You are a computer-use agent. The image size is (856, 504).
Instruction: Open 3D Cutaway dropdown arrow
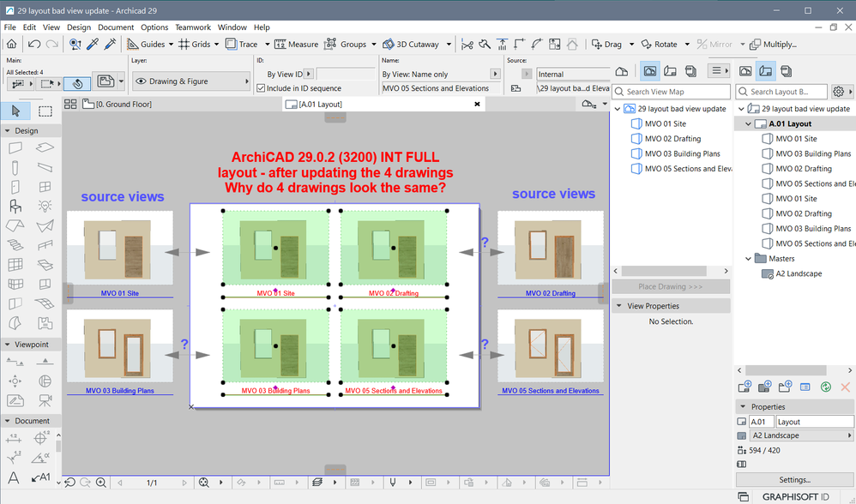point(449,45)
